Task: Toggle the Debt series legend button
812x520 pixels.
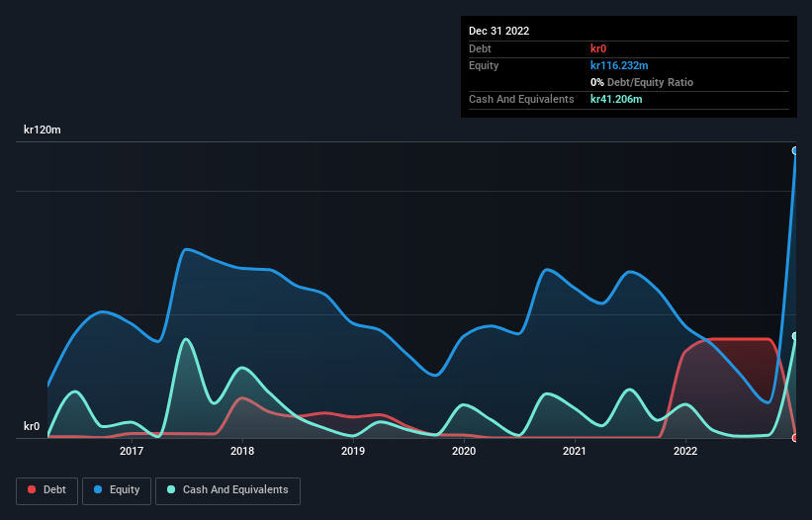Action: (x=47, y=490)
